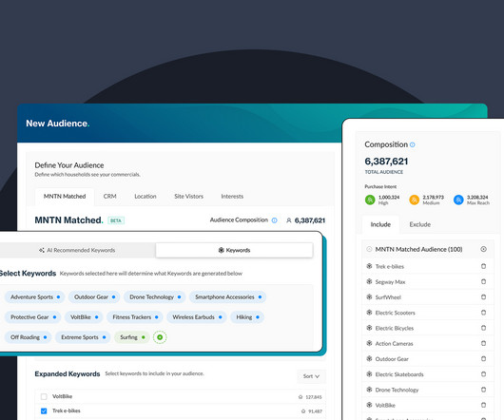
Task: Delete Electric Bicycles from included list
Action: 483,328
